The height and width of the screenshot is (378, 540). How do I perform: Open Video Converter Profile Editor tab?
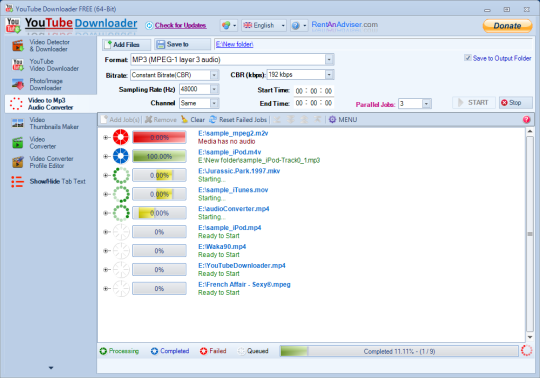51,162
